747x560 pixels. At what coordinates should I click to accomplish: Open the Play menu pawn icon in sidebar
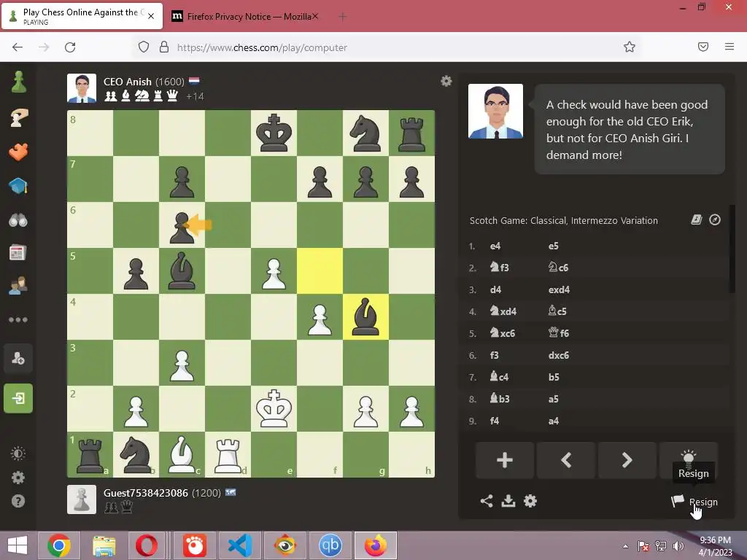coord(18,82)
